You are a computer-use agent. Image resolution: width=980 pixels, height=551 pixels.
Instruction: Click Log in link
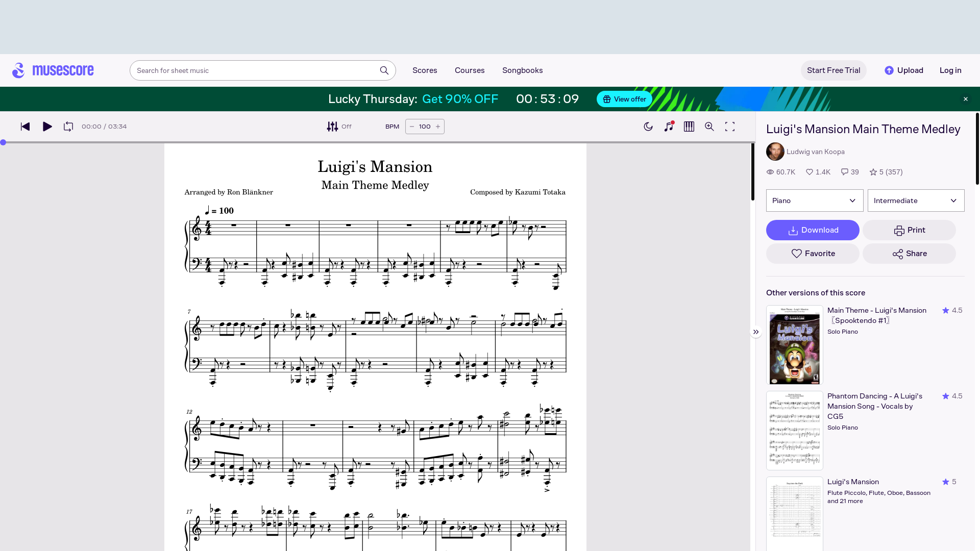(x=950, y=70)
